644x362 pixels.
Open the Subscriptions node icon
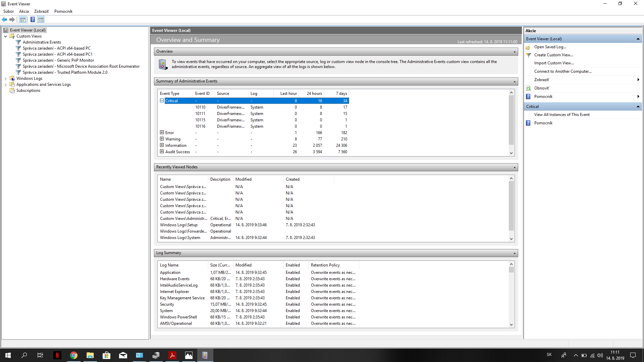[x=12, y=90]
